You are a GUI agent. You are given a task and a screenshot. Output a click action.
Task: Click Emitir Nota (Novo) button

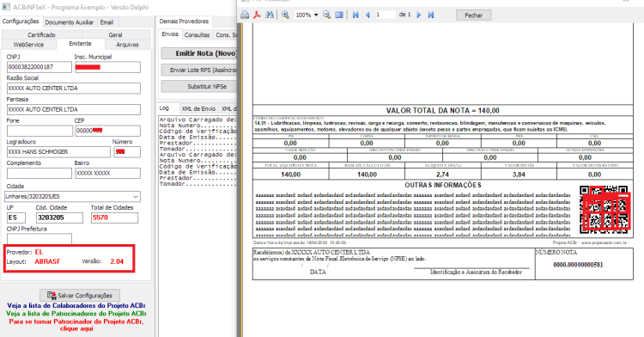(199, 53)
